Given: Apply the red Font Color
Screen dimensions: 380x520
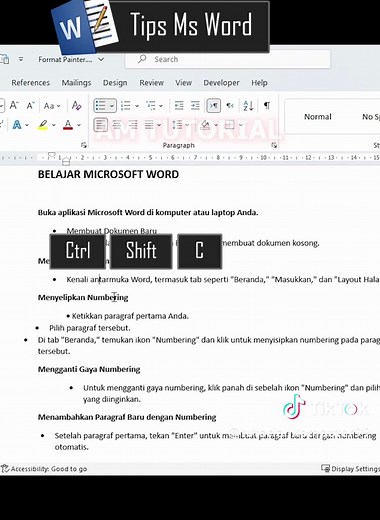Looking at the screenshot, I should coord(68,125).
